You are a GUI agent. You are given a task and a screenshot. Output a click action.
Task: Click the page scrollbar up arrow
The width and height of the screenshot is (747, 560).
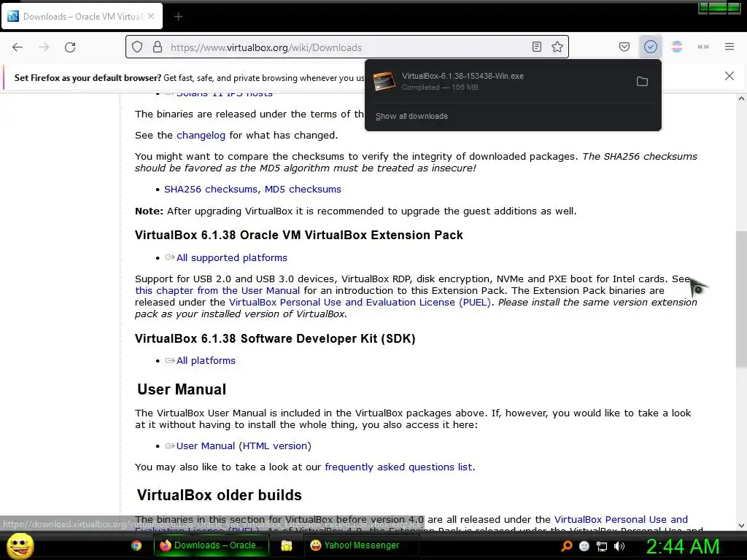pos(741,98)
